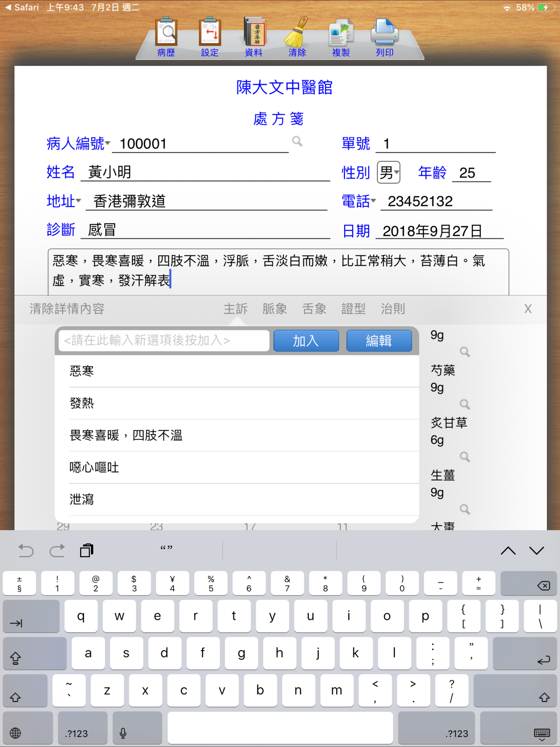
Task: Open the 病歷 medical records icon
Action: click(166, 36)
